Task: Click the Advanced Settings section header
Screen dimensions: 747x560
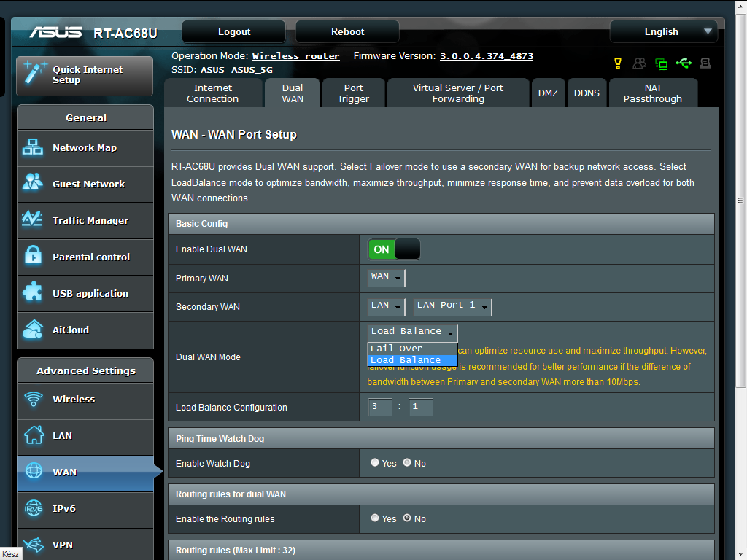Action: coord(86,370)
